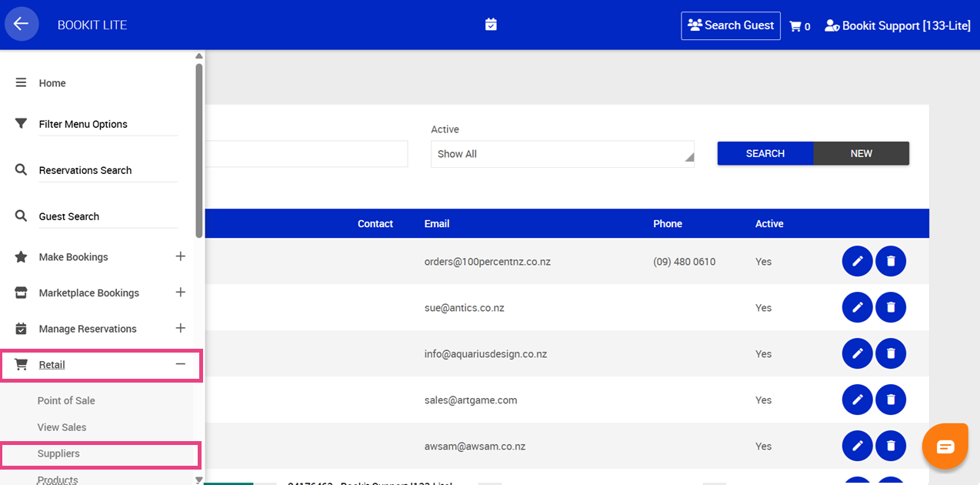The width and height of the screenshot is (980, 485).
Task: Delete supplier sue@antics.co.nz
Action: pos(891,307)
